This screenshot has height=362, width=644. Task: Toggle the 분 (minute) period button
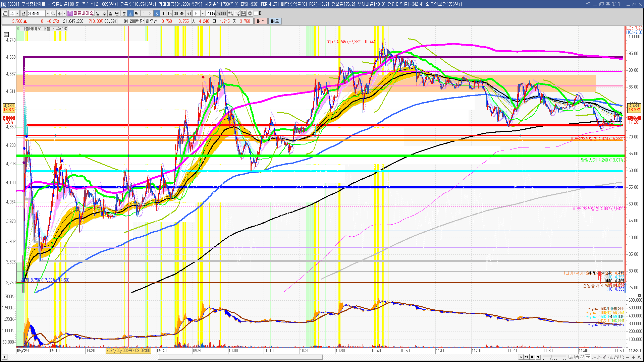pyautogui.click(x=124, y=13)
